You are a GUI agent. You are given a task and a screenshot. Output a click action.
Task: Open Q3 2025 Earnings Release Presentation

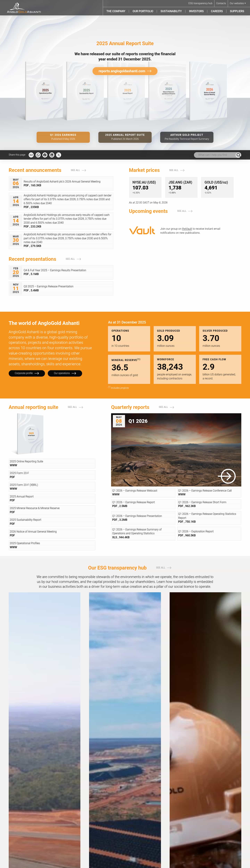[x=61, y=288]
